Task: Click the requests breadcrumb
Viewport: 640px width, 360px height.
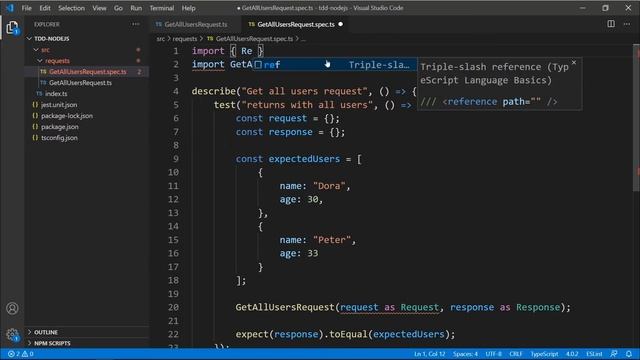Action: pos(184,39)
